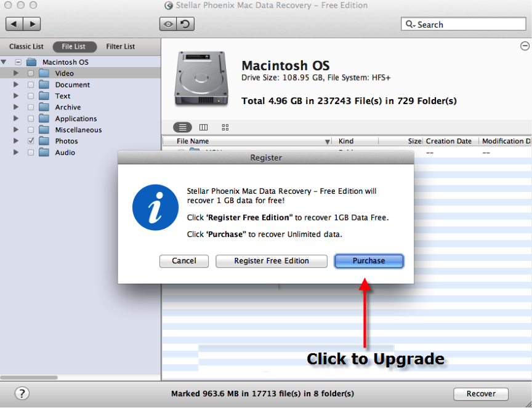Click the minus collapse icon beside drive info
532x408 pixels.
coord(525,46)
